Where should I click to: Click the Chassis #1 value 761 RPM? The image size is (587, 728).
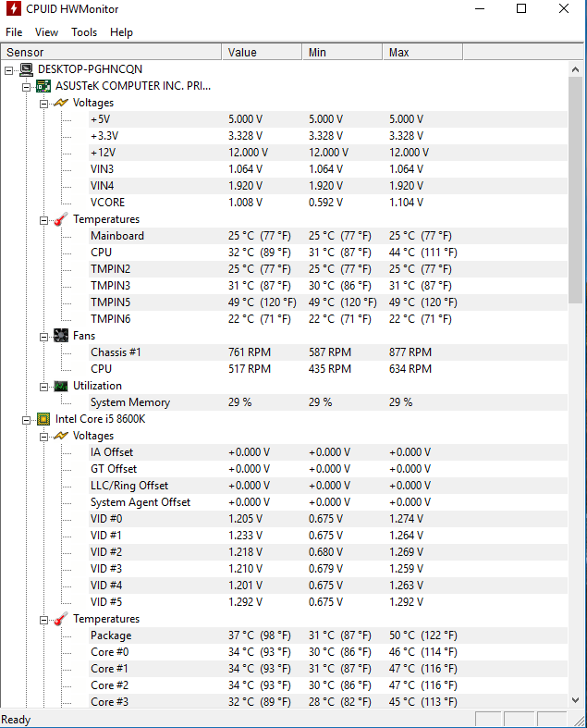click(x=250, y=352)
